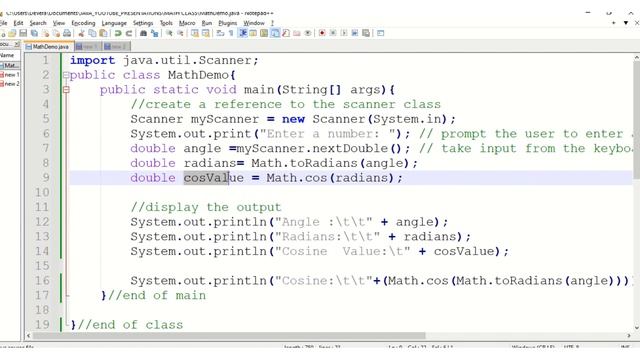This screenshot has height=360, width=640.
Task: Click the Close document toolbar icon
Action: click(x=45, y=33)
